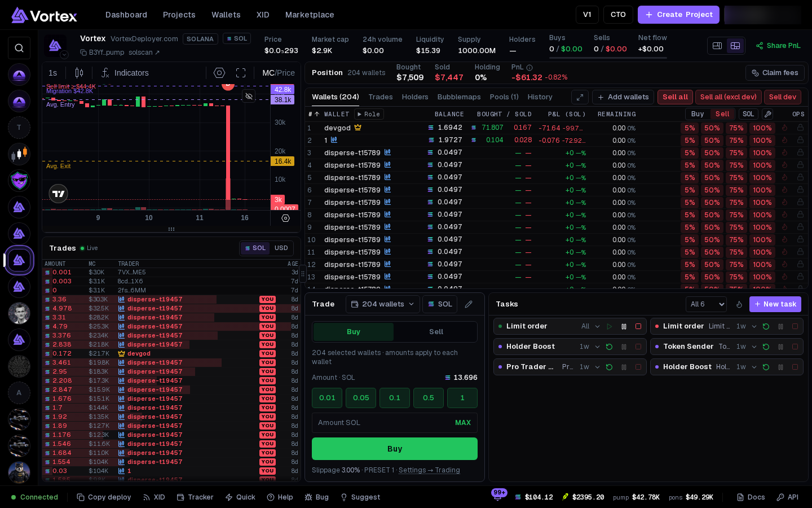
Task: Expand the Role column filter
Action: pos(369,114)
